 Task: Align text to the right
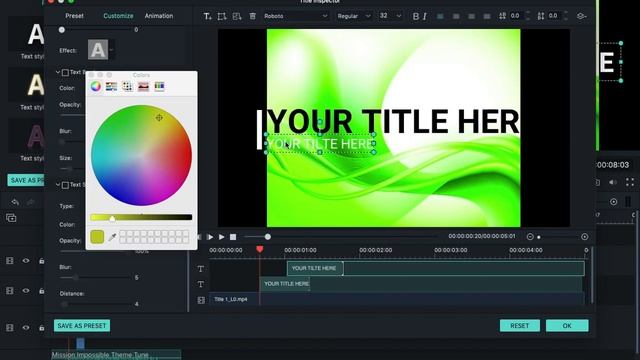click(471, 16)
